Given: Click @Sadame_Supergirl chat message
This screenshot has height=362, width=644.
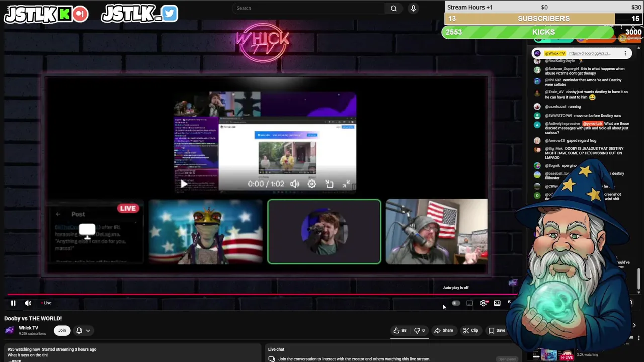Looking at the screenshot, I should 585,71.
